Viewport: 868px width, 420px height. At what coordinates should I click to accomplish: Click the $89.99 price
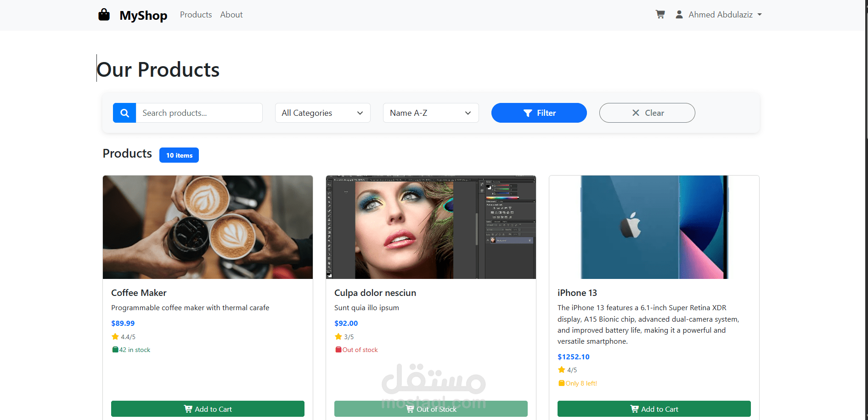point(123,324)
